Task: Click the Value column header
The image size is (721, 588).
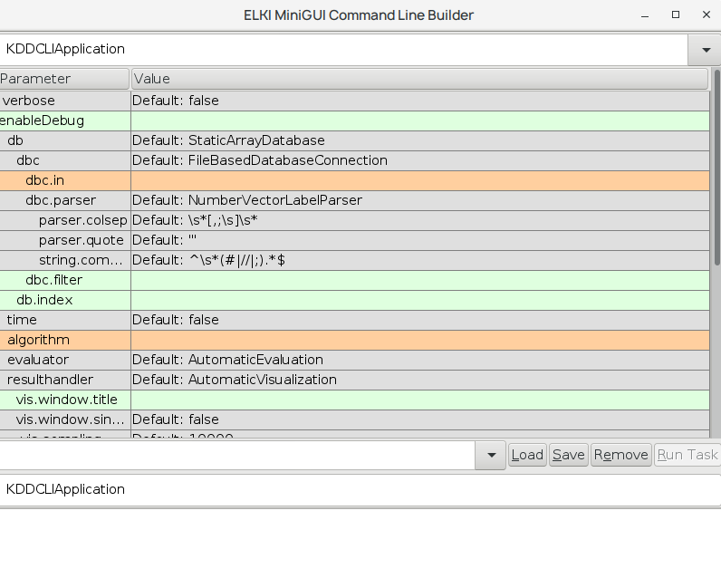Action: point(419,79)
